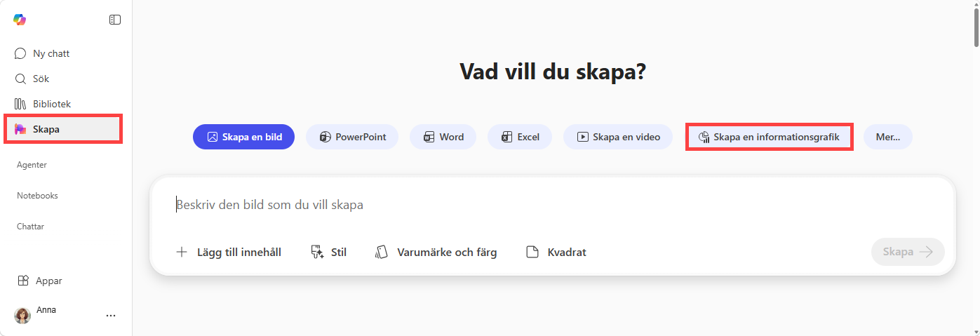Click the Beskriv den bild prompt field
Screen dimensions: 980x336
491,205
